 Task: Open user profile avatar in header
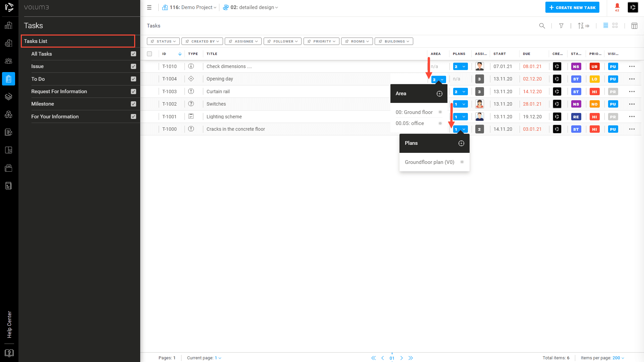pos(633,7)
